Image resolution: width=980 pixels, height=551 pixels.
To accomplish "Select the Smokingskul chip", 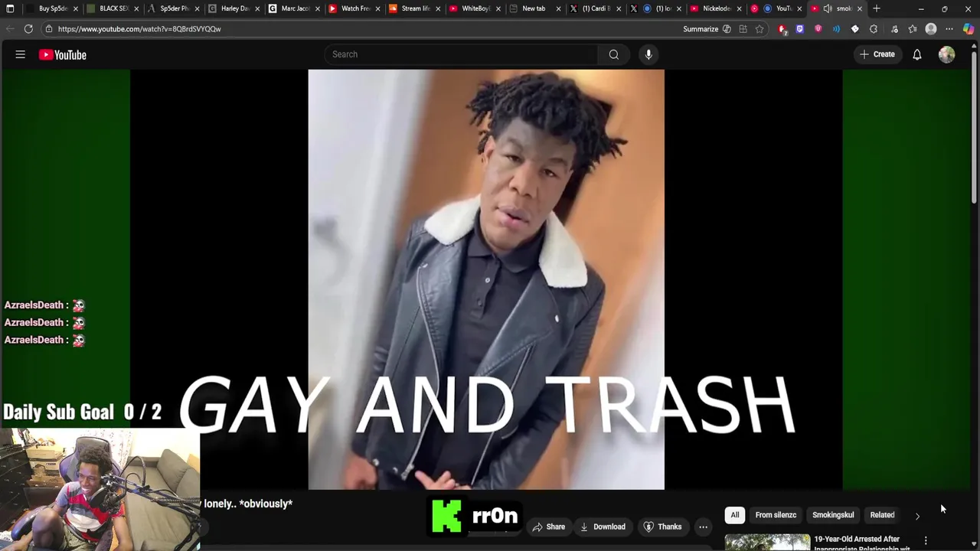I will [x=833, y=515].
